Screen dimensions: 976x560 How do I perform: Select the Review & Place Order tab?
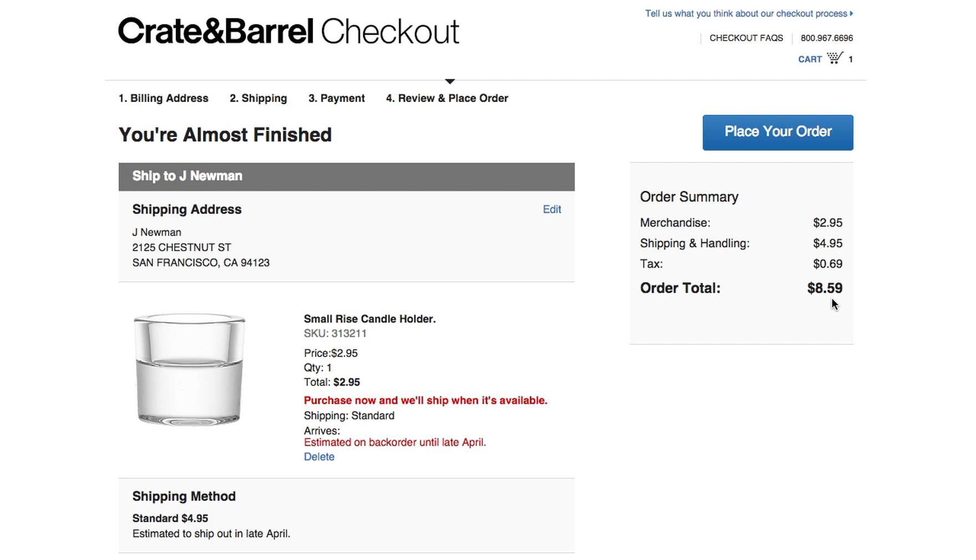(x=447, y=98)
